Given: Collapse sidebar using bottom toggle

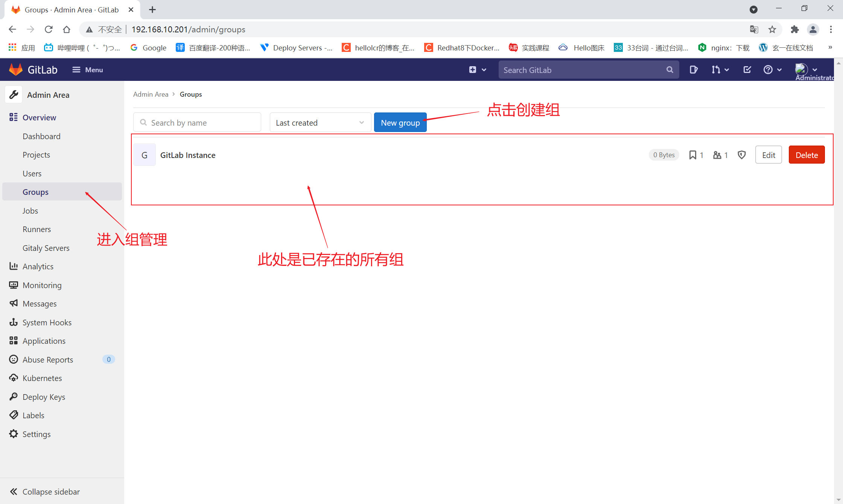Looking at the screenshot, I should (x=44, y=492).
